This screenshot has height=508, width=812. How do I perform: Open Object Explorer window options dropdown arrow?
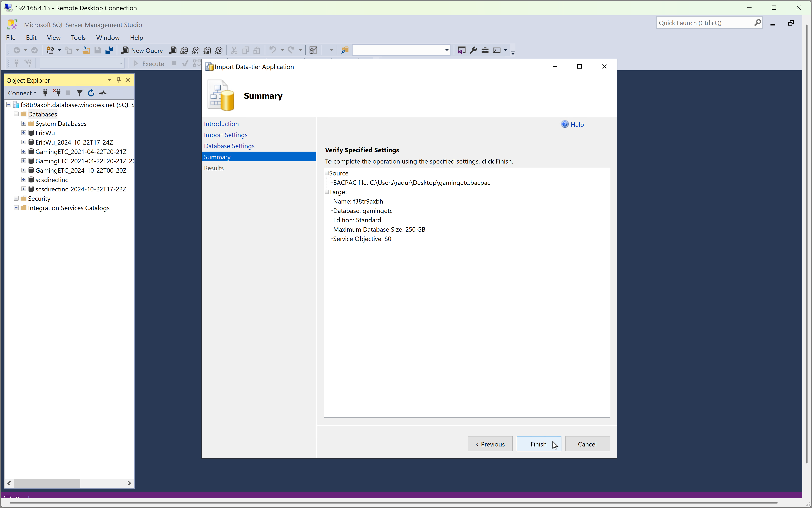point(109,80)
